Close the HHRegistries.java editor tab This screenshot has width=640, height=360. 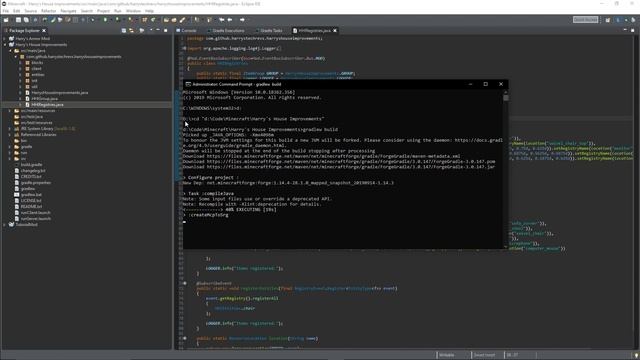[335, 31]
